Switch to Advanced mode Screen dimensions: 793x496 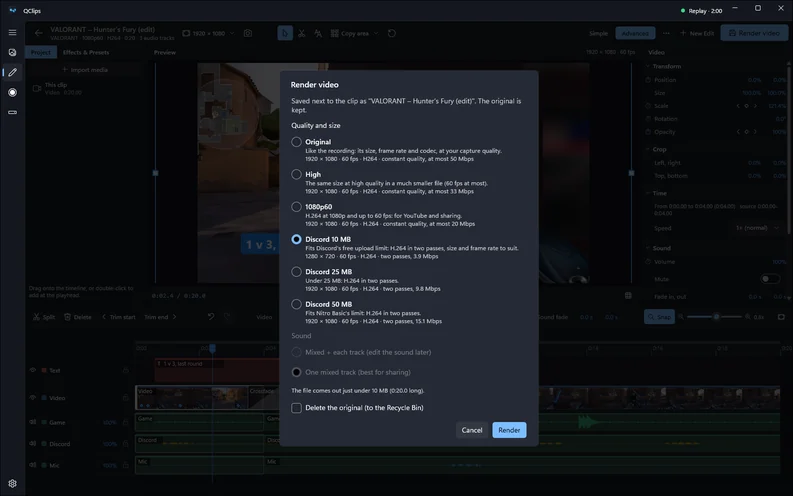click(635, 33)
